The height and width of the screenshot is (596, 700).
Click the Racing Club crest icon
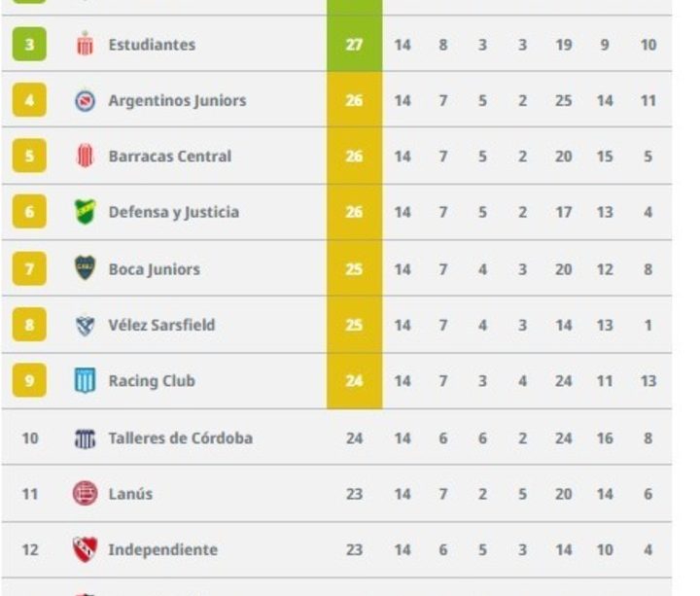tap(86, 380)
